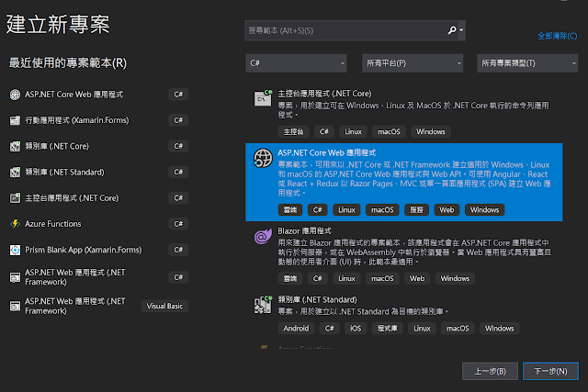Image resolution: width=588 pixels, height=392 pixels.
Task: Choose the 主控台應用程式 (.NET Core) template title
Action: point(324,94)
